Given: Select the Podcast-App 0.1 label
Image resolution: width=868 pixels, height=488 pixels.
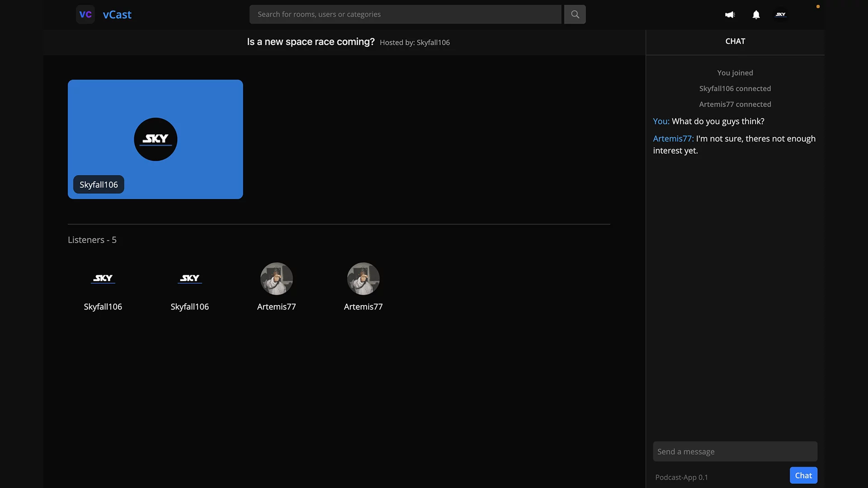Looking at the screenshot, I should click(x=681, y=477).
